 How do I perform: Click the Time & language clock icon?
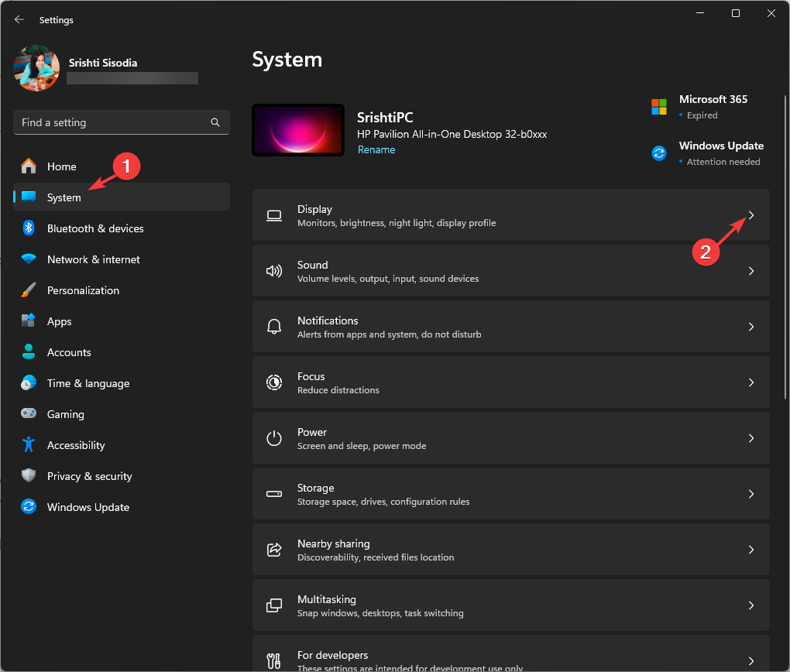click(x=29, y=383)
